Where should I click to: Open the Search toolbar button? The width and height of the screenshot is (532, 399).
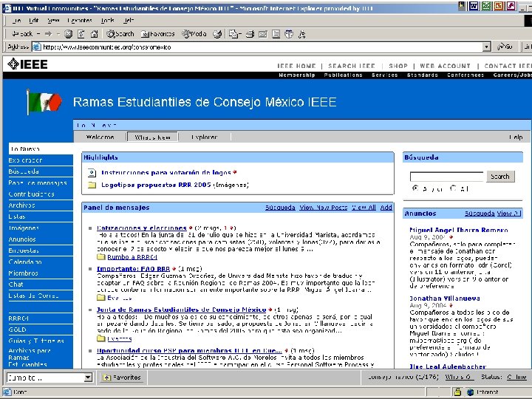(120, 34)
